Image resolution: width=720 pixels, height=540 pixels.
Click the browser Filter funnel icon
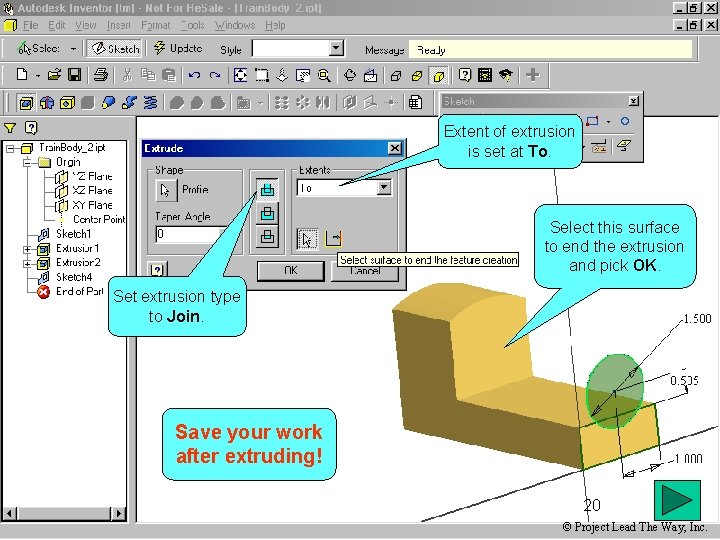10,128
